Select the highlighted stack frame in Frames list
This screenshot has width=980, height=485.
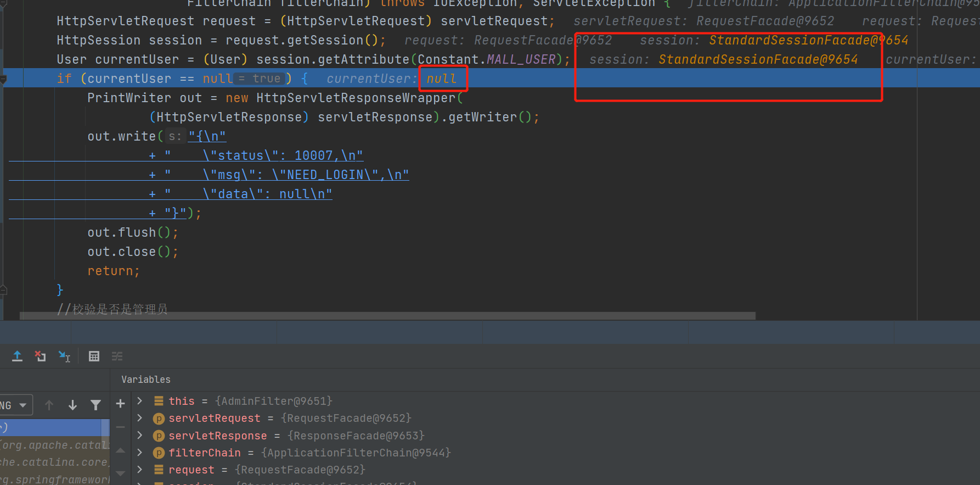click(x=51, y=427)
